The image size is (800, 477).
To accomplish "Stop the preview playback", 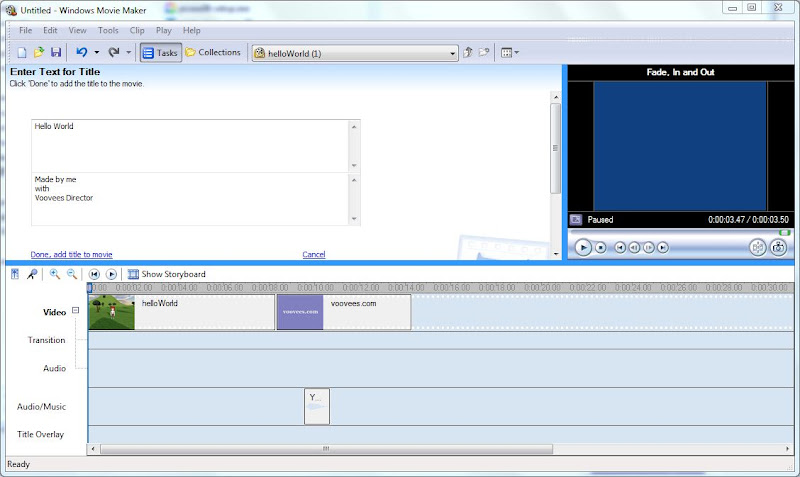I will click(x=601, y=247).
